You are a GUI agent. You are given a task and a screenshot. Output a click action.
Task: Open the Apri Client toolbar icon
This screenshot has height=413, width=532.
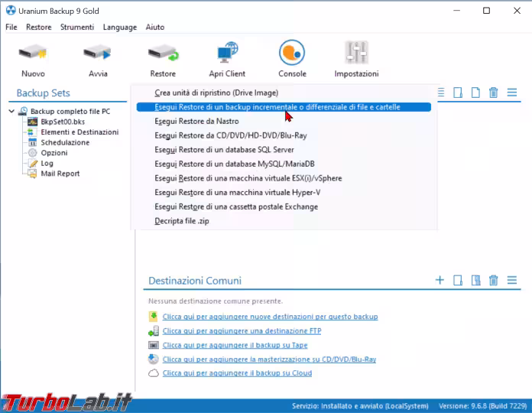click(227, 52)
